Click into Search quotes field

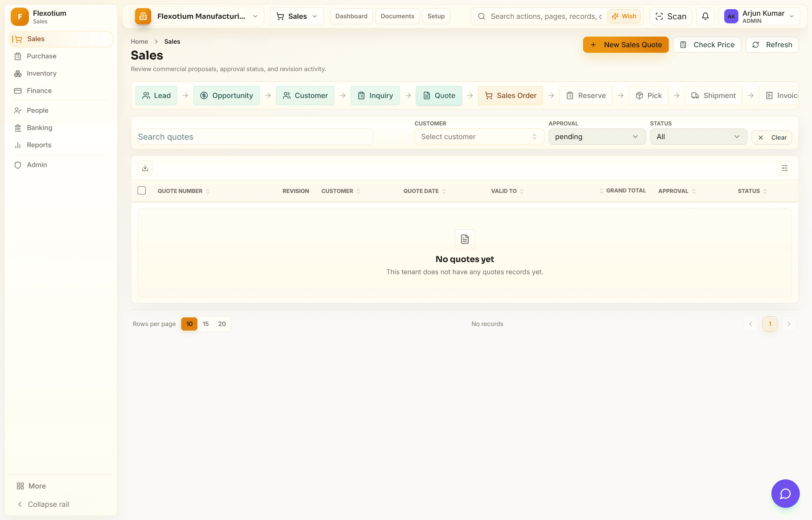coord(255,137)
